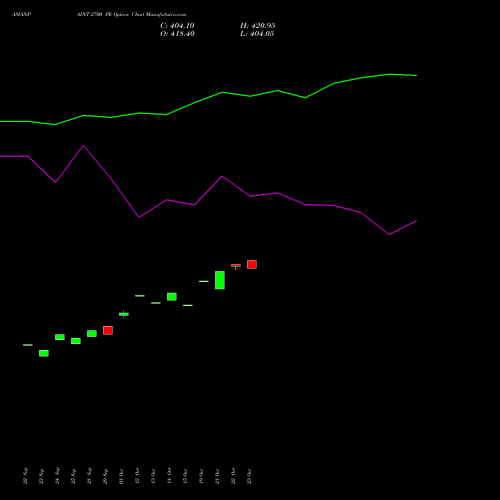Screen dimensions: 500x500
Task: Select the 28 Sep date label on axis
Action: click(x=89, y=476)
